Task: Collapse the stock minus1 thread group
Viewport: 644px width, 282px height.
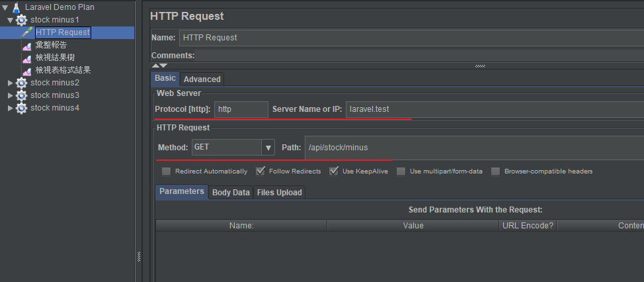Action: tap(10, 20)
